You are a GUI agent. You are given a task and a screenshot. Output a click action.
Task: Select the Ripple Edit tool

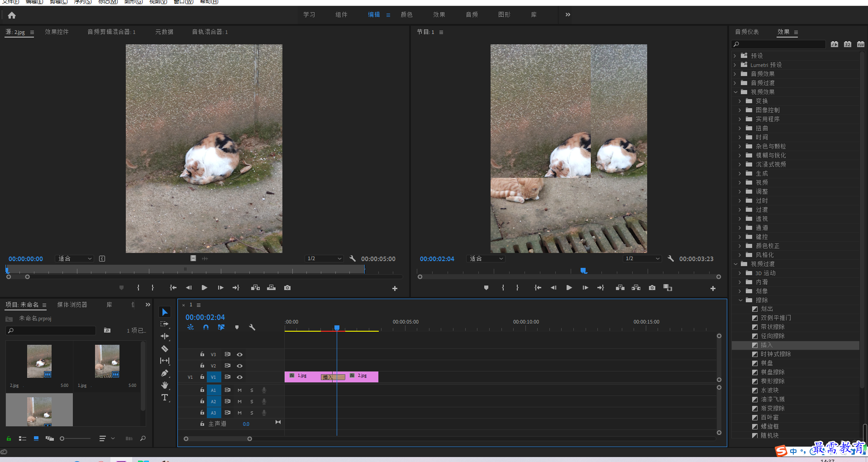[x=165, y=336]
